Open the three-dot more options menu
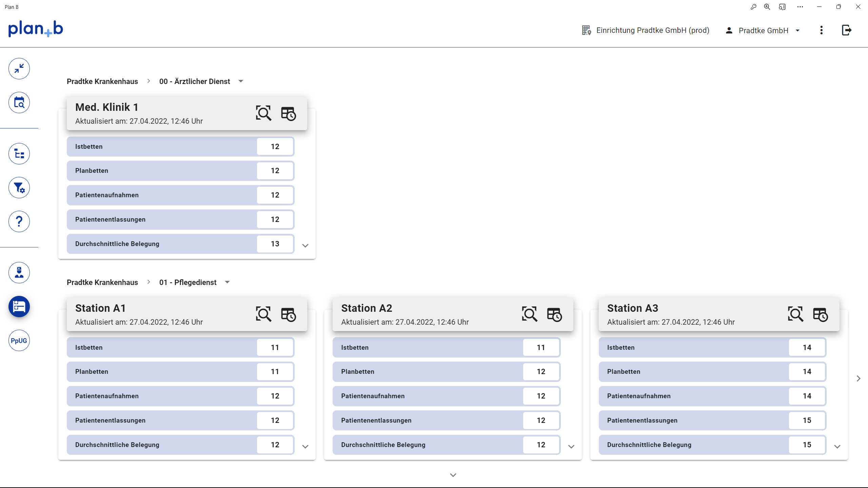This screenshot has height=488, width=868. click(821, 30)
